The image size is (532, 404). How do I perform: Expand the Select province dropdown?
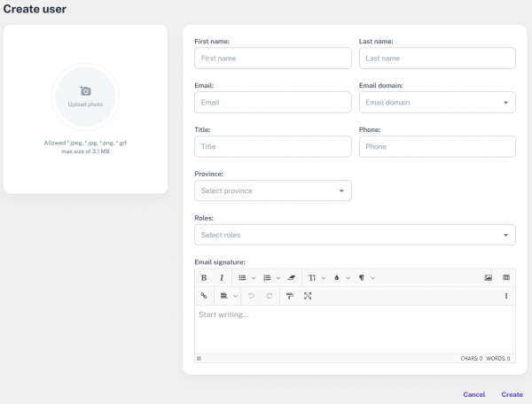pos(272,191)
